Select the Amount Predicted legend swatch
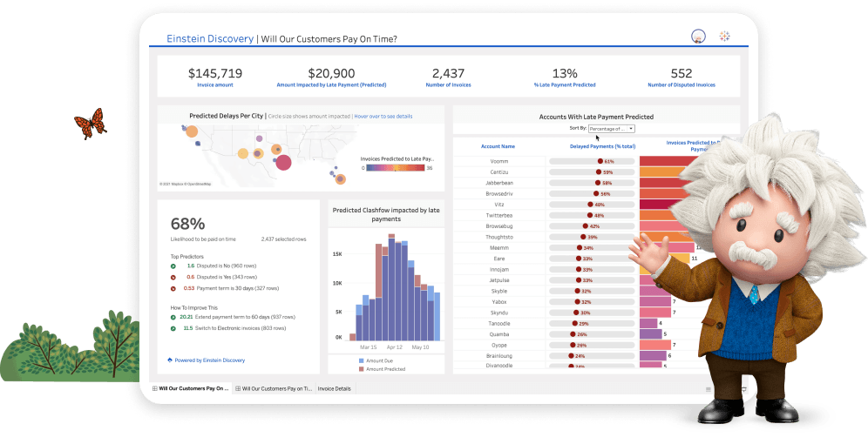Image resolution: width=868 pixels, height=444 pixels. click(x=362, y=369)
